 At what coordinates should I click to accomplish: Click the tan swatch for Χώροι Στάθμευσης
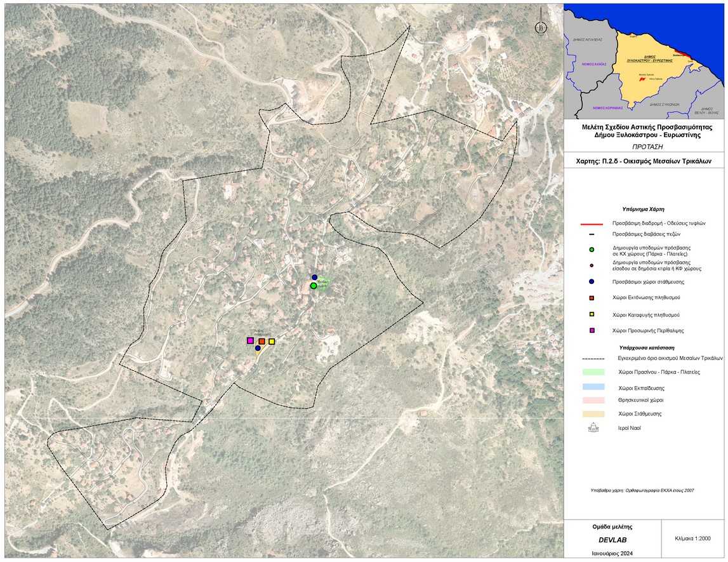coord(593,414)
